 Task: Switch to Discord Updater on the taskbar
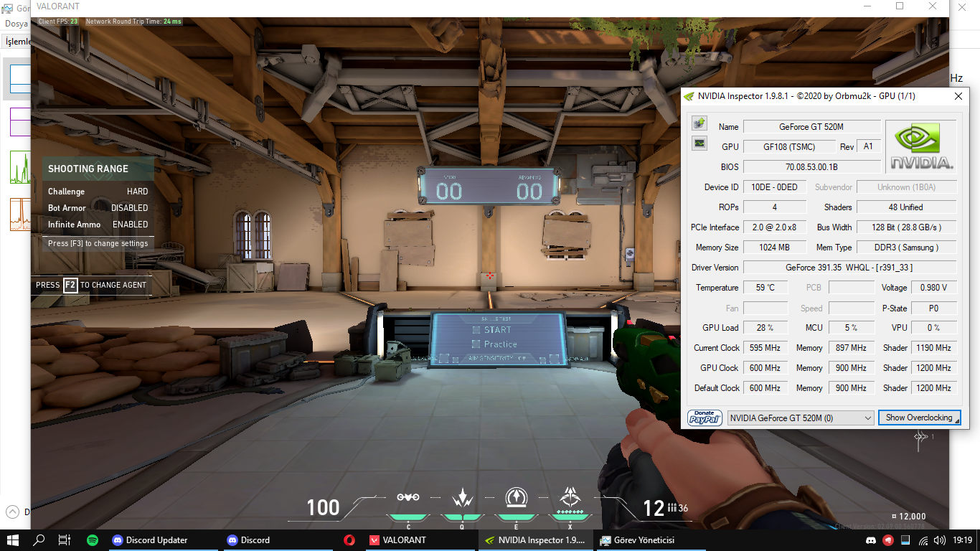(164, 540)
